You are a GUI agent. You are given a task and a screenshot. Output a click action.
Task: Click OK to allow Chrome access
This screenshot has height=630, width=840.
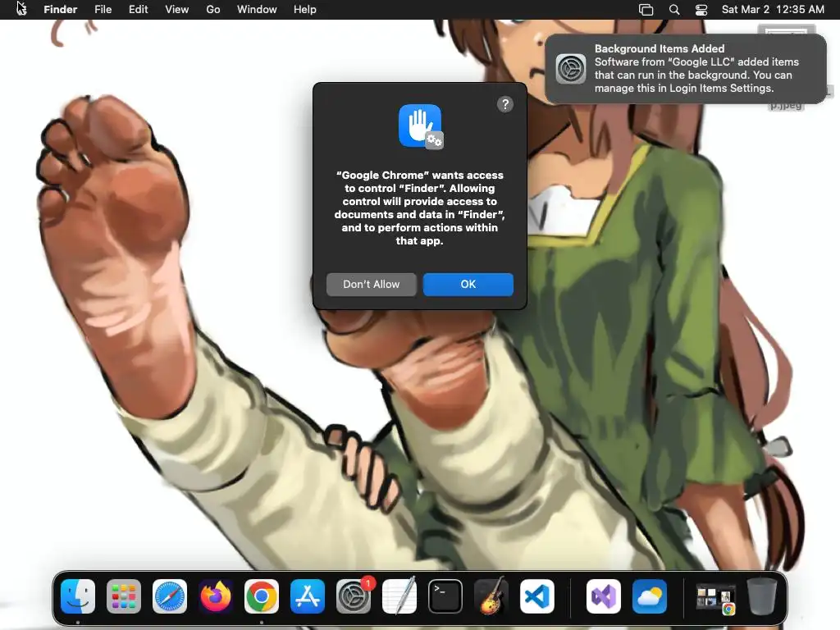coord(468,285)
